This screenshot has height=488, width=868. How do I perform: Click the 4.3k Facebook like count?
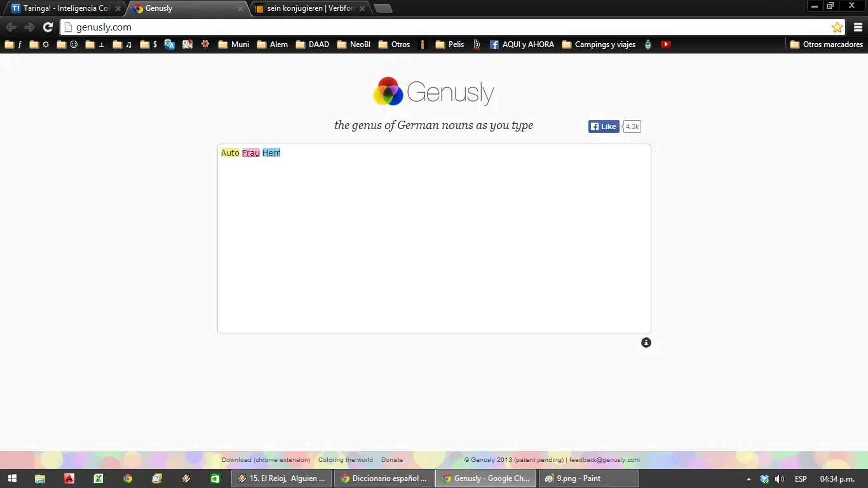tap(632, 126)
